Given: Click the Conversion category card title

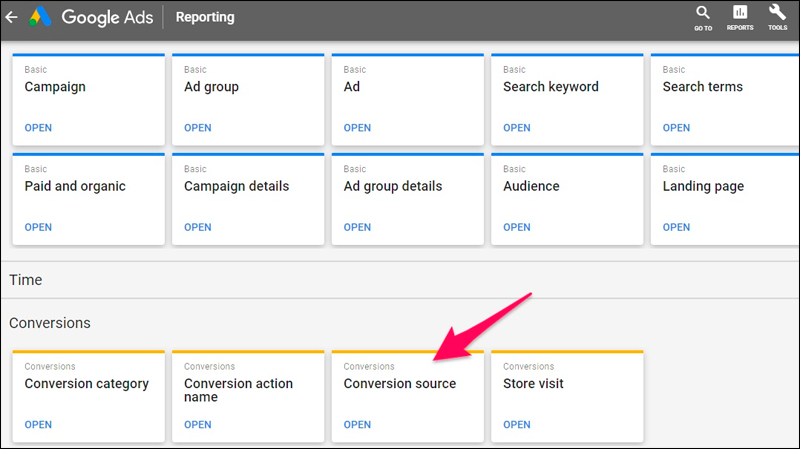Looking at the screenshot, I should pos(87,384).
